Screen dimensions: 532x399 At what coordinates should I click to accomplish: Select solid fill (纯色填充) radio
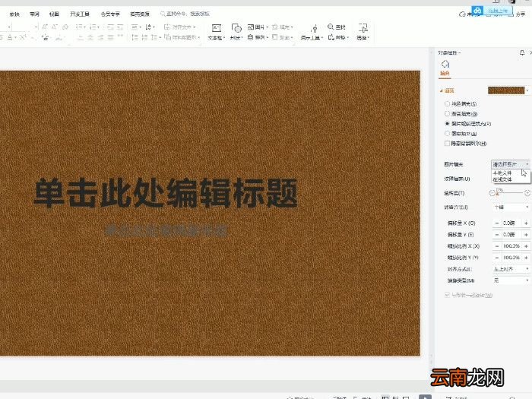[x=447, y=104]
